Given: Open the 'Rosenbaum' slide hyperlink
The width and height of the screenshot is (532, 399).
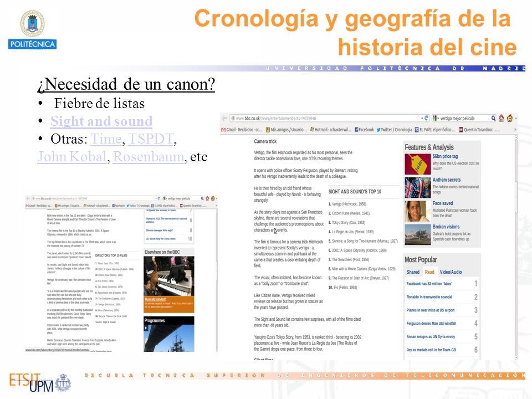Looking at the screenshot, I should pos(149,157).
